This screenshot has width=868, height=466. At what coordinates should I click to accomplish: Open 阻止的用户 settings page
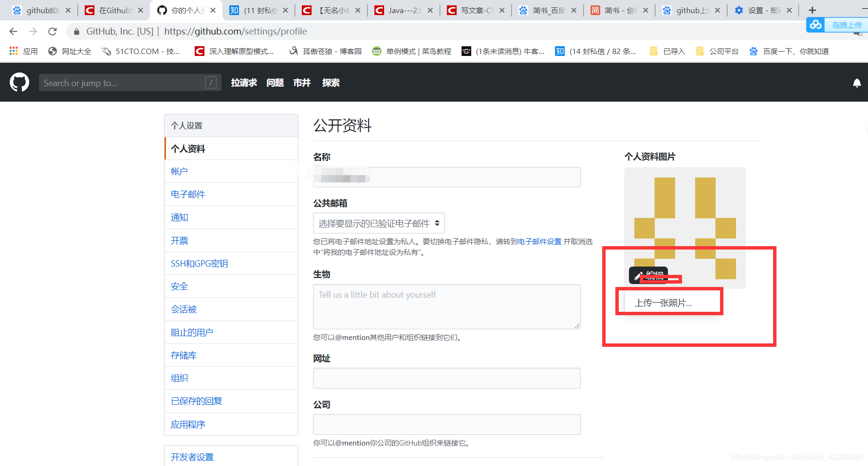(192, 332)
